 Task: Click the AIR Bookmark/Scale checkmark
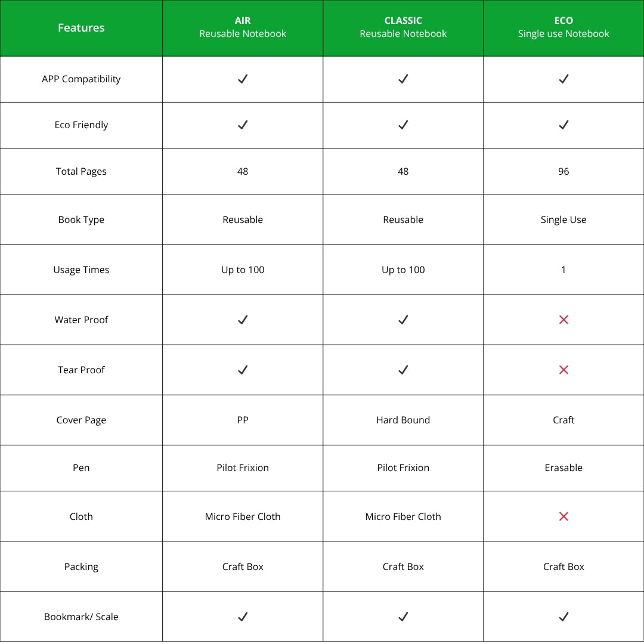(243, 617)
